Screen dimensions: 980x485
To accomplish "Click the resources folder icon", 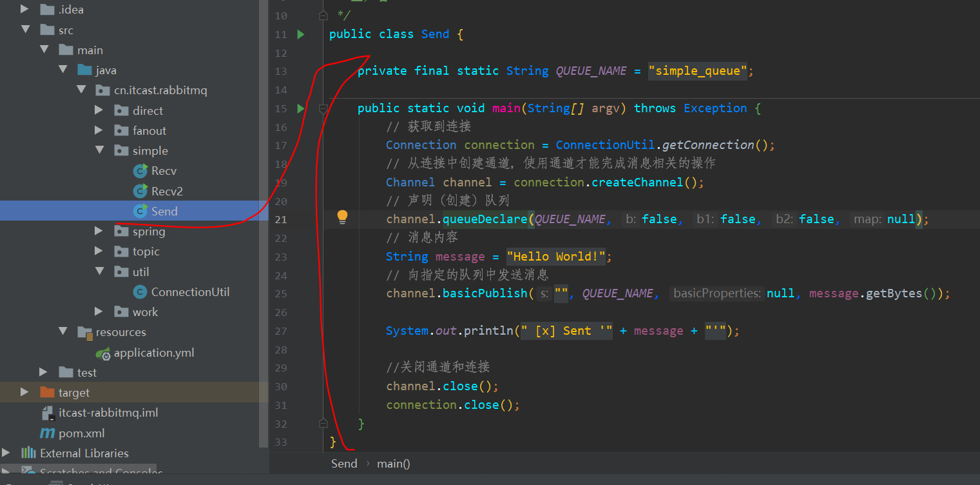I will pyautogui.click(x=85, y=332).
